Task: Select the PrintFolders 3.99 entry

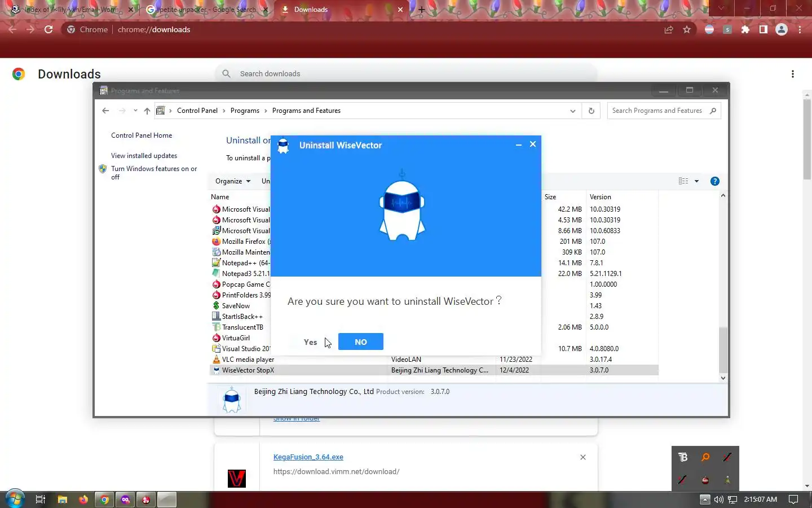Action: (246, 295)
